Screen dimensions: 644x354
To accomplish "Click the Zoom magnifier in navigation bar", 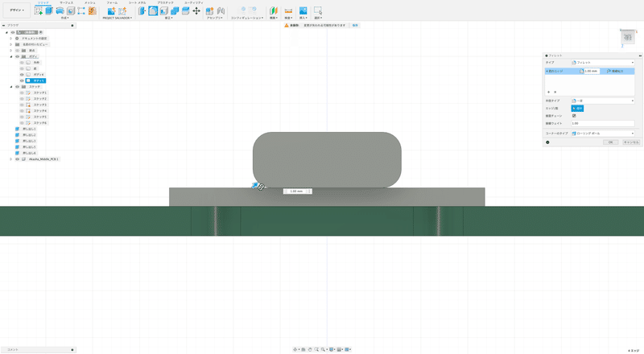I will click(316, 349).
